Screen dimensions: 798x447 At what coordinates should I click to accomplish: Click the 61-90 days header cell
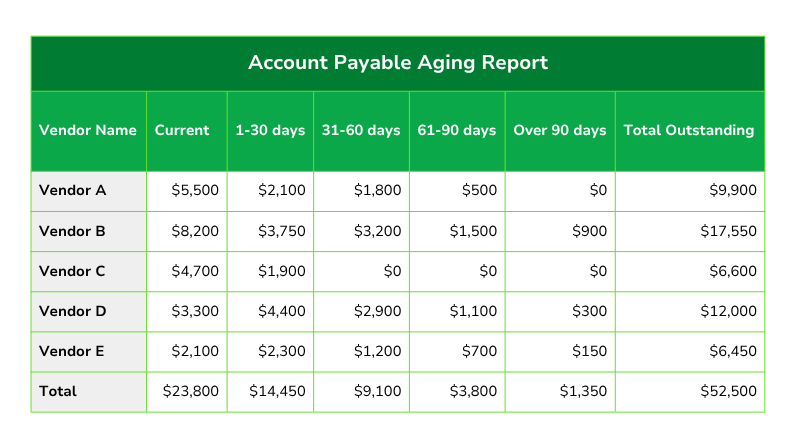click(x=457, y=131)
